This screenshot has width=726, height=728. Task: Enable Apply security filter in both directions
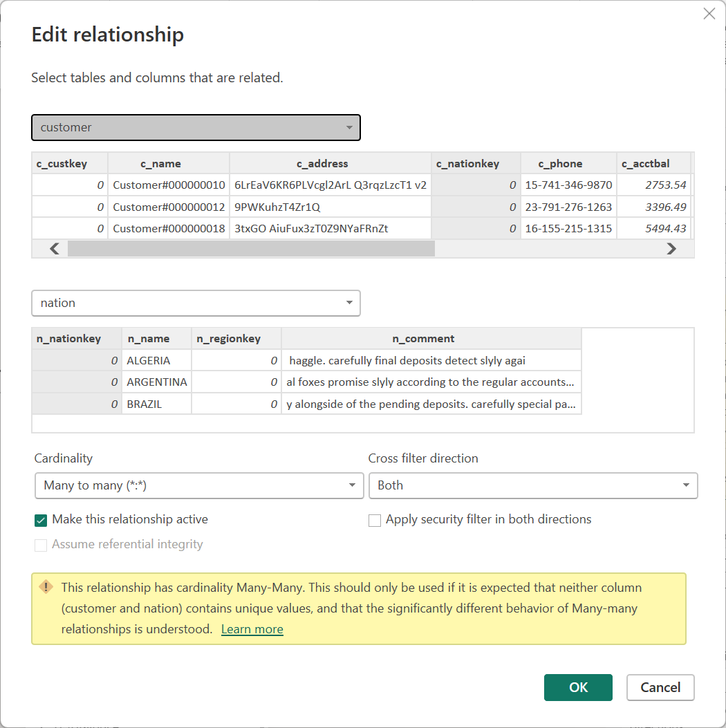pyautogui.click(x=375, y=520)
